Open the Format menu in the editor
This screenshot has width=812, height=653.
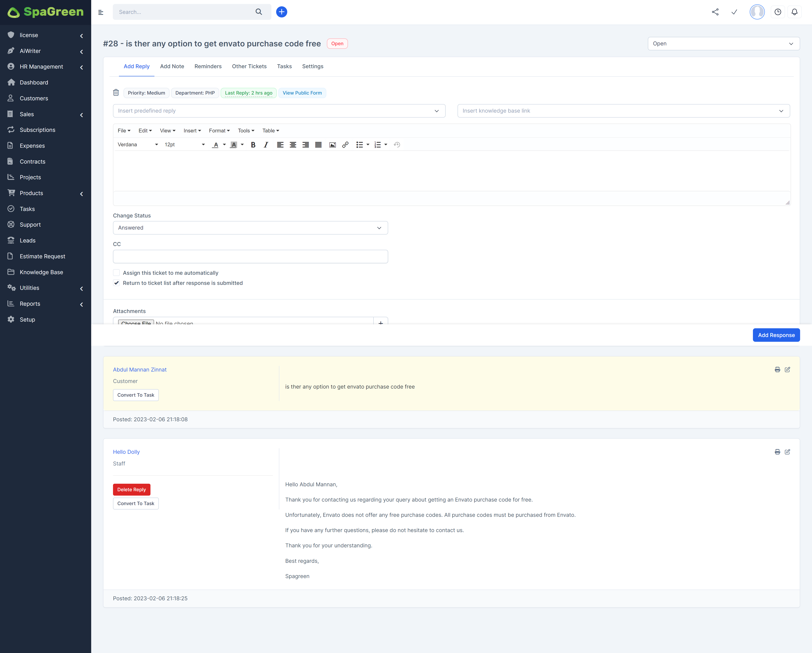pos(219,131)
